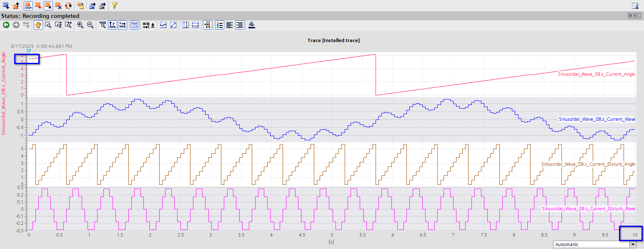Click the s_Current_Disturb_Wave signal label
The width and height of the screenshot is (644, 249).
[588, 208]
